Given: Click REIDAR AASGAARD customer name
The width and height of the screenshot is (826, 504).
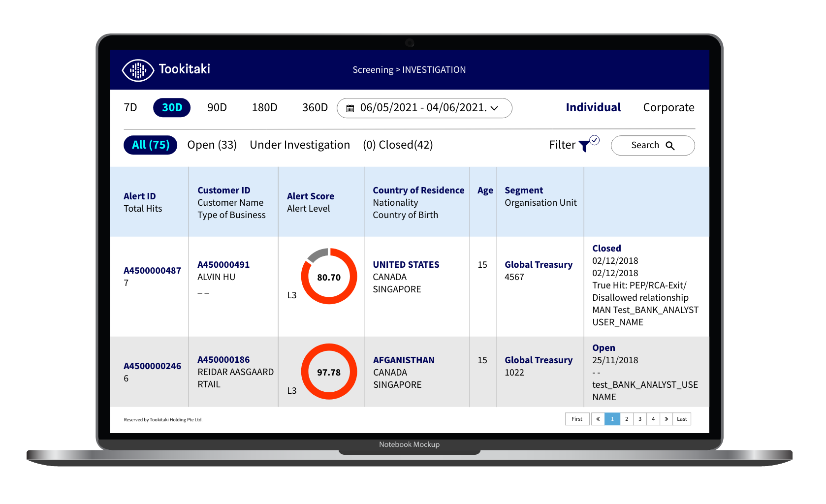Looking at the screenshot, I should [x=235, y=372].
